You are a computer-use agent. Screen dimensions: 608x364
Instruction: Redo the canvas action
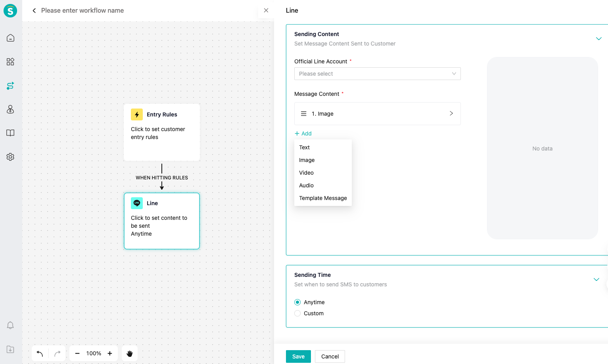[58, 353]
